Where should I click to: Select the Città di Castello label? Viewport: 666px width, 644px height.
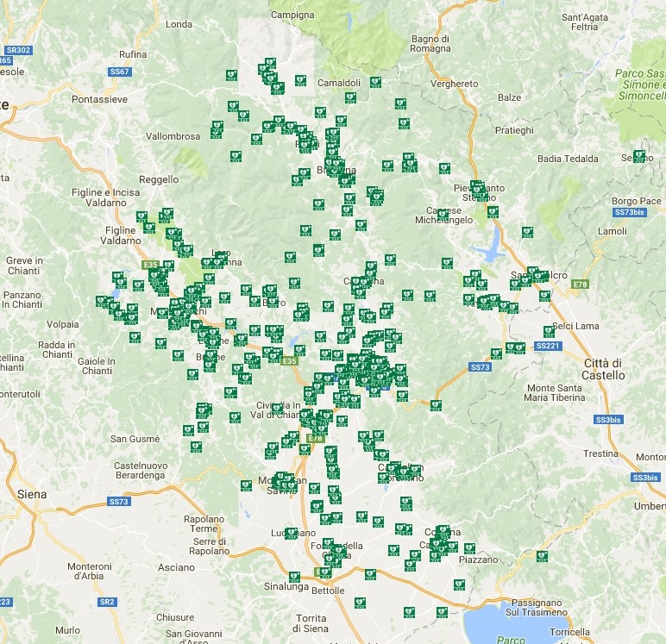(603, 369)
